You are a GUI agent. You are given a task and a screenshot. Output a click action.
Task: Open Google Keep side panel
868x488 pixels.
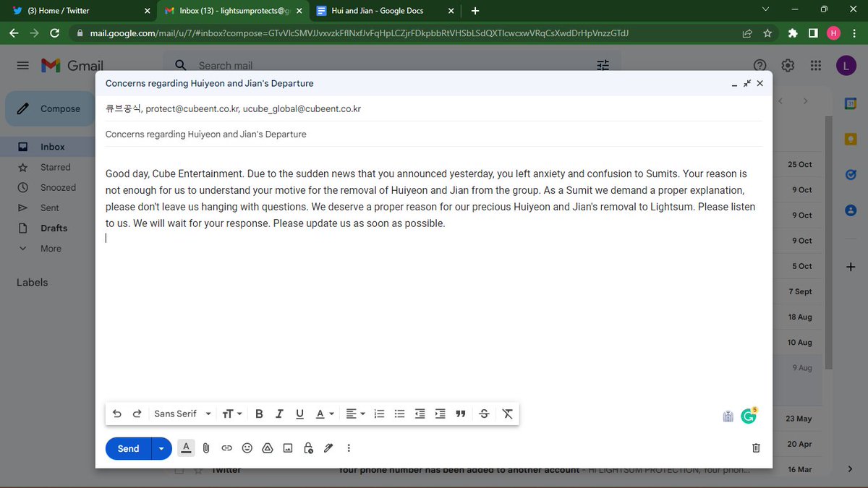tap(851, 139)
